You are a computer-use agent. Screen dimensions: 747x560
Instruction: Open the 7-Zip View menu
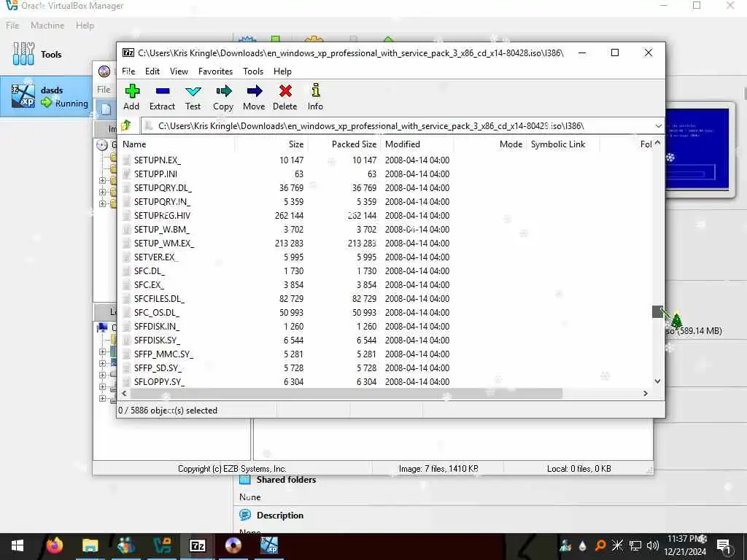pos(179,71)
